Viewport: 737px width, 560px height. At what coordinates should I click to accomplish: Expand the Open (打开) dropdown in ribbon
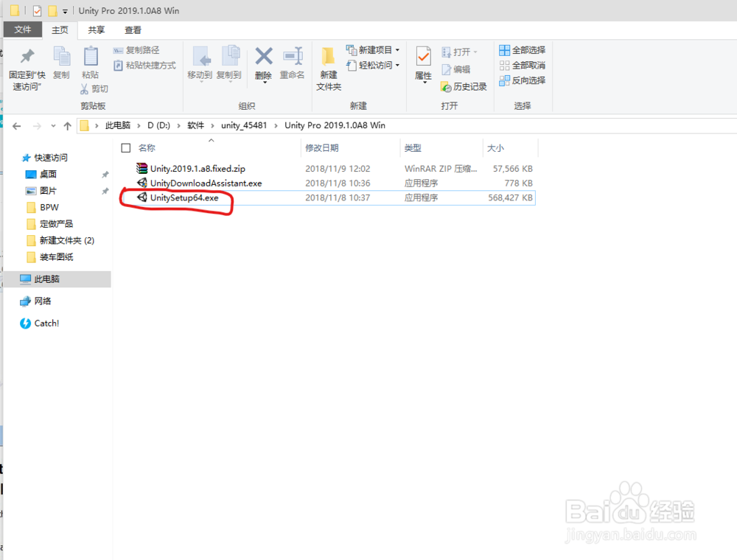[x=475, y=52]
